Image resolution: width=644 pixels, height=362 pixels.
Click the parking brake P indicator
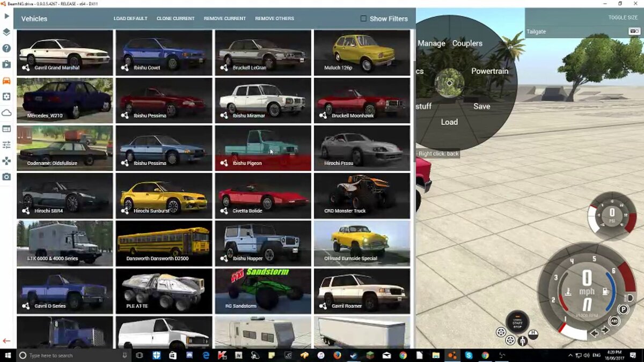coord(623,309)
